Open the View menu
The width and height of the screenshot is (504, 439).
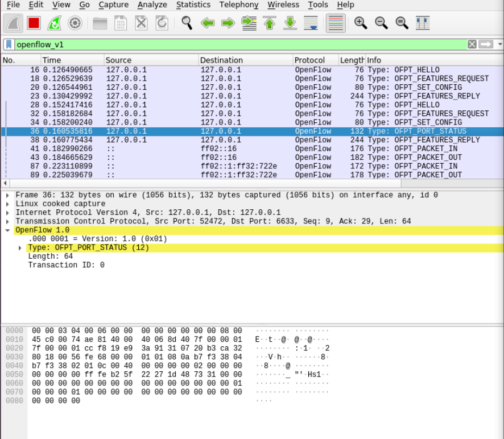[x=61, y=5]
